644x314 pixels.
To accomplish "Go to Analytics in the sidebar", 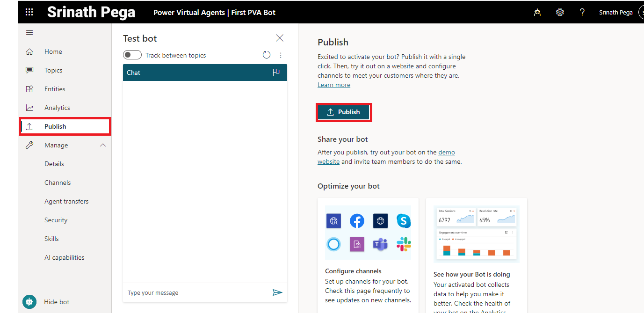I will 57,108.
